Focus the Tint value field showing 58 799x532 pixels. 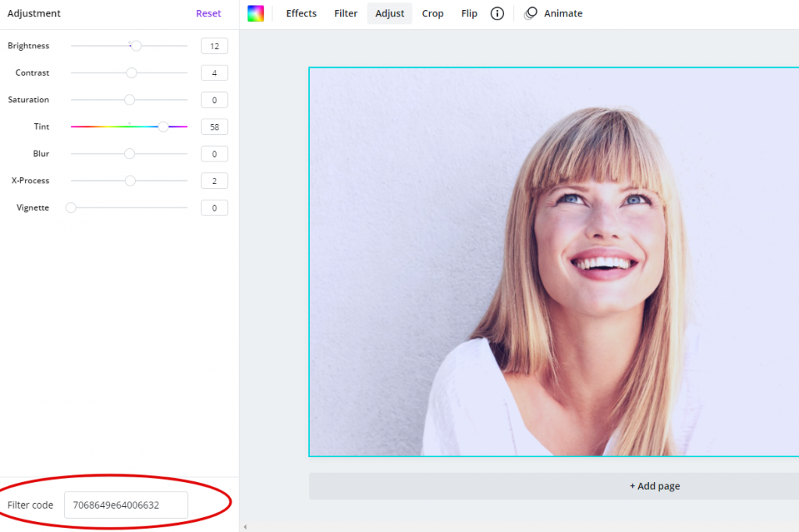click(x=214, y=127)
